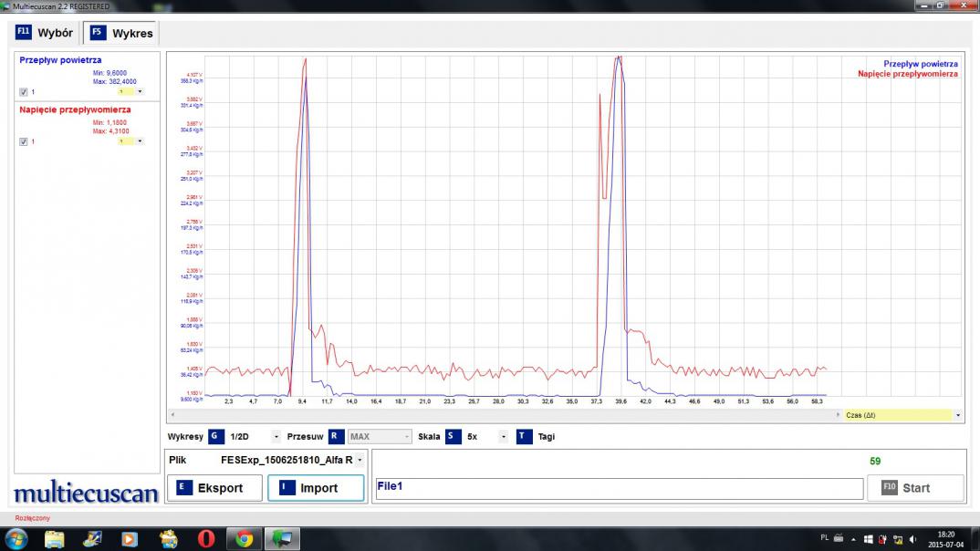
Task: Click the volume speaker icon in system tray
Action: [914, 538]
